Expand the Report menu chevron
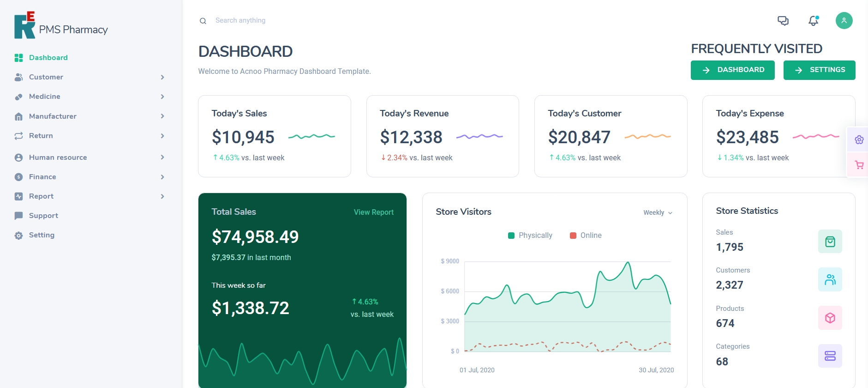Image resolution: width=868 pixels, height=388 pixels. 162,196
